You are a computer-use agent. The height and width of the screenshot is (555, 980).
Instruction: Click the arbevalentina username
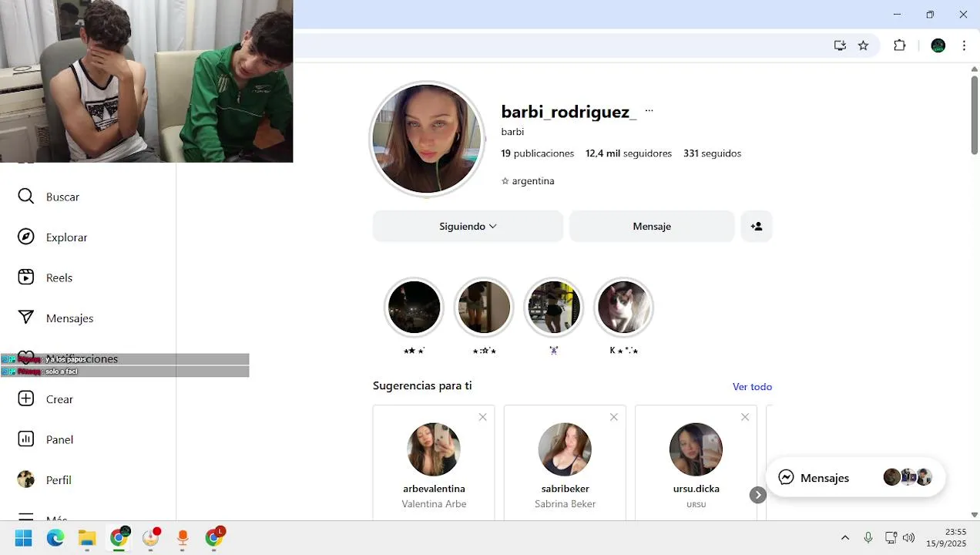(434, 489)
